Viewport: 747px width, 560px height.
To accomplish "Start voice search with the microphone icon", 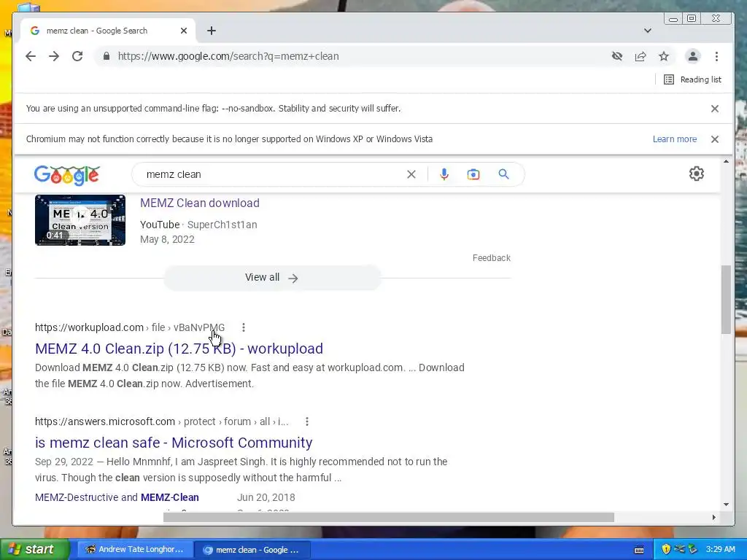I will (444, 174).
